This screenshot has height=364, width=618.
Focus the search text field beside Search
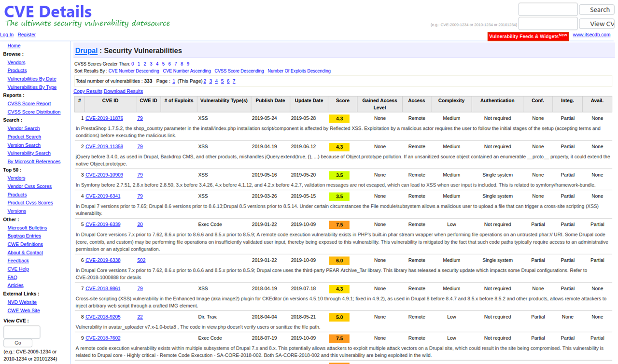tap(548, 9)
